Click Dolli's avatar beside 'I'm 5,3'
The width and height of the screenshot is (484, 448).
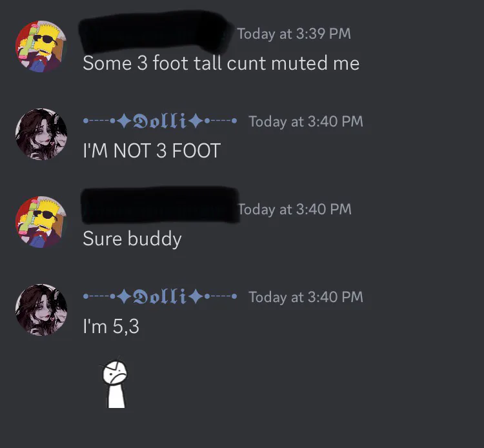(41, 310)
